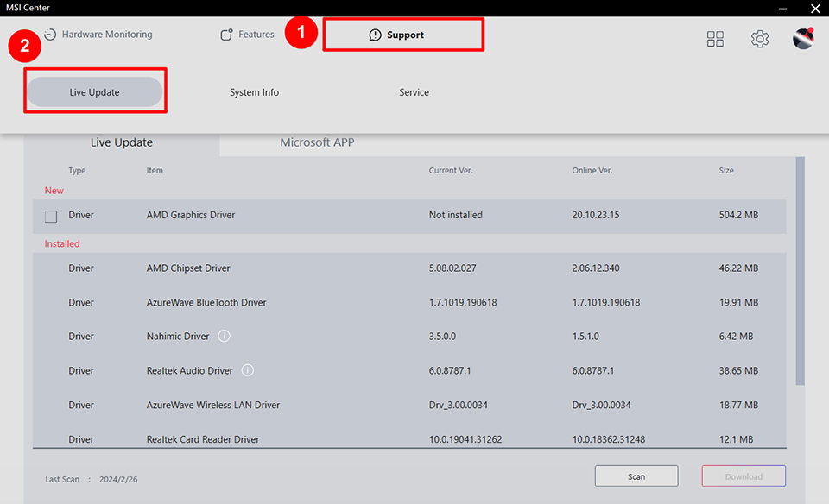Screen dimensions: 829x504
Task: Check the AMD Graphics Driver checkbox
Action: pos(51,216)
